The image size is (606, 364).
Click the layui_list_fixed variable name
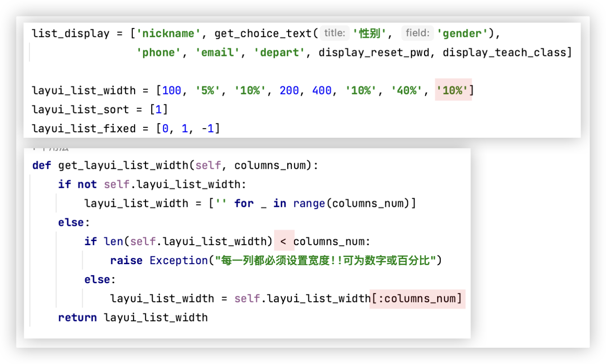point(84,129)
